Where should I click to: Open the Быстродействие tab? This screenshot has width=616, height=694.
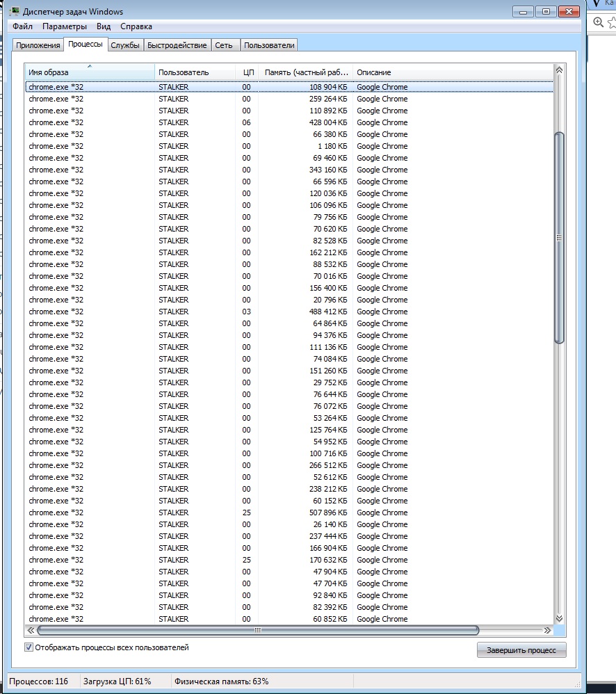[x=177, y=45]
